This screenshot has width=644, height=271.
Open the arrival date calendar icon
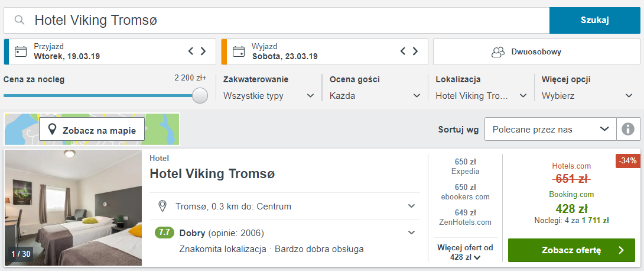pos(21,51)
